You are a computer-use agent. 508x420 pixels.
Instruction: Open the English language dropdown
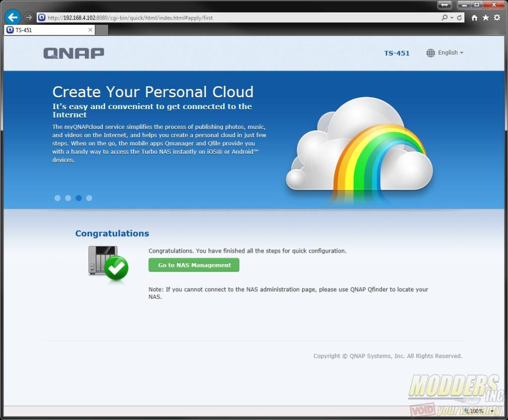click(450, 53)
